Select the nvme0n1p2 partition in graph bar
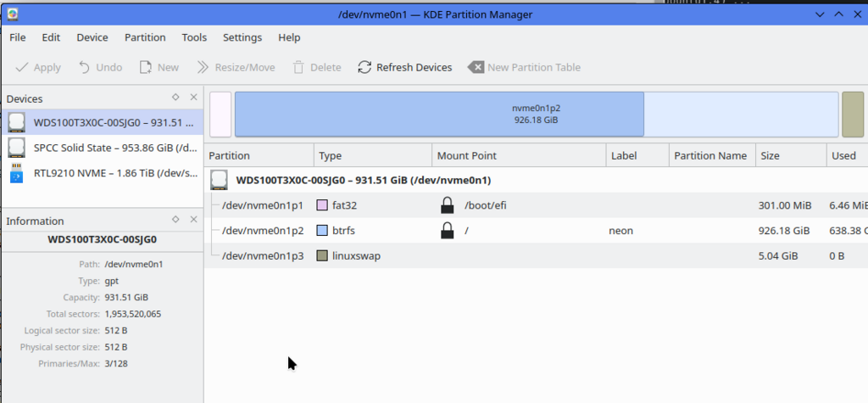Viewport: 868px width, 403px height. click(536, 115)
